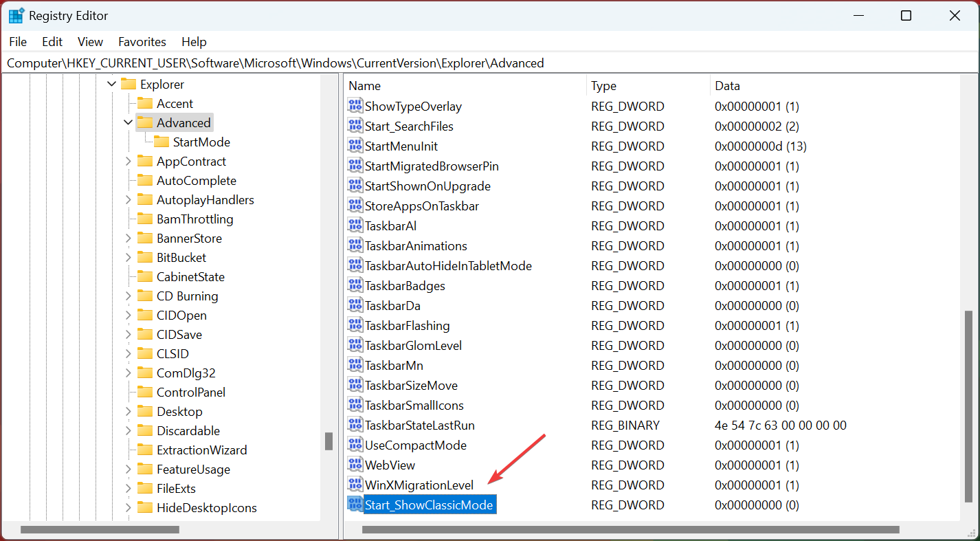The image size is (980, 541).
Task: Click the DWORD icon beside TaskbarMn
Action: click(x=355, y=365)
